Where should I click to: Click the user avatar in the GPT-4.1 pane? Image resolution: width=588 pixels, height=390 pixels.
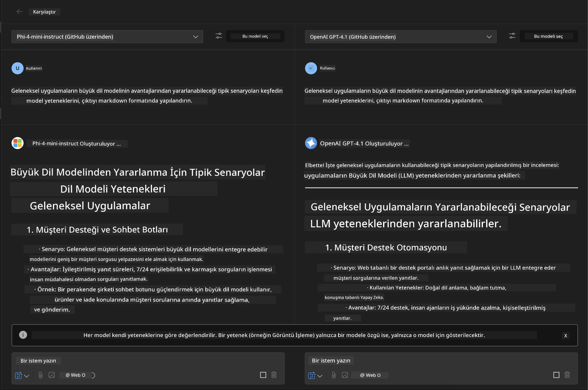click(x=311, y=68)
